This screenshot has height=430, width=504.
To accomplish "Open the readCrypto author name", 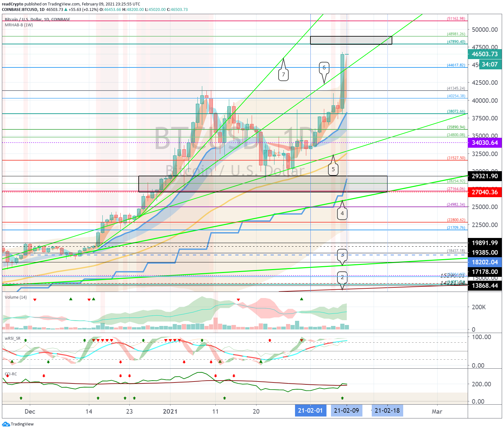I will point(13,4).
